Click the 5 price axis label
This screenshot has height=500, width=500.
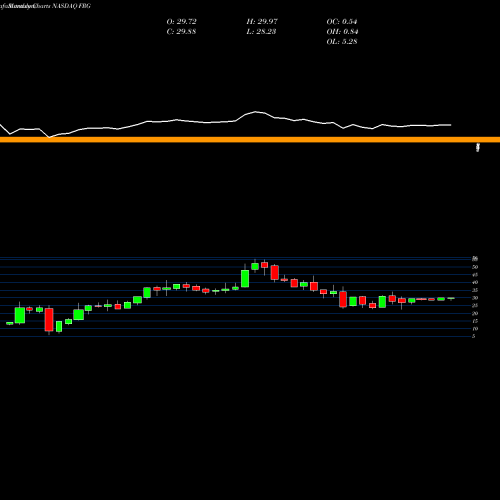click(474, 336)
